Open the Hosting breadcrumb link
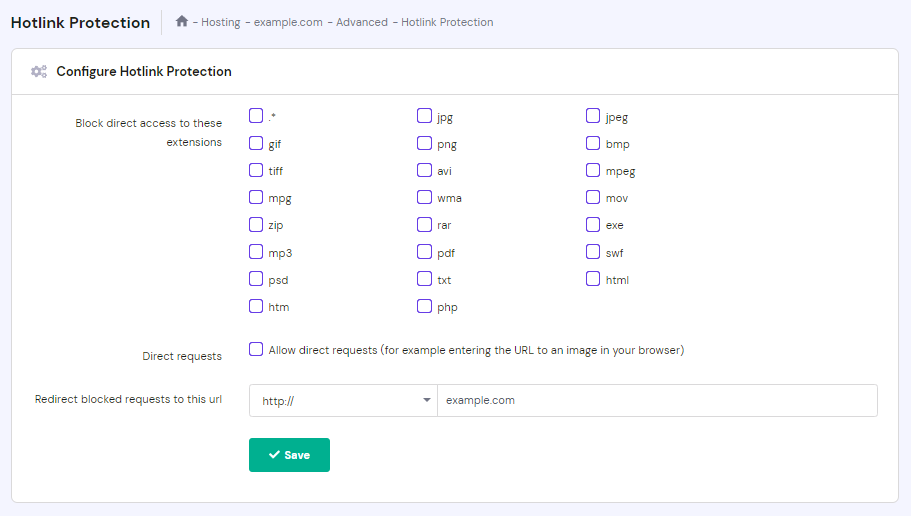The image size is (911, 516). pos(220,22)
